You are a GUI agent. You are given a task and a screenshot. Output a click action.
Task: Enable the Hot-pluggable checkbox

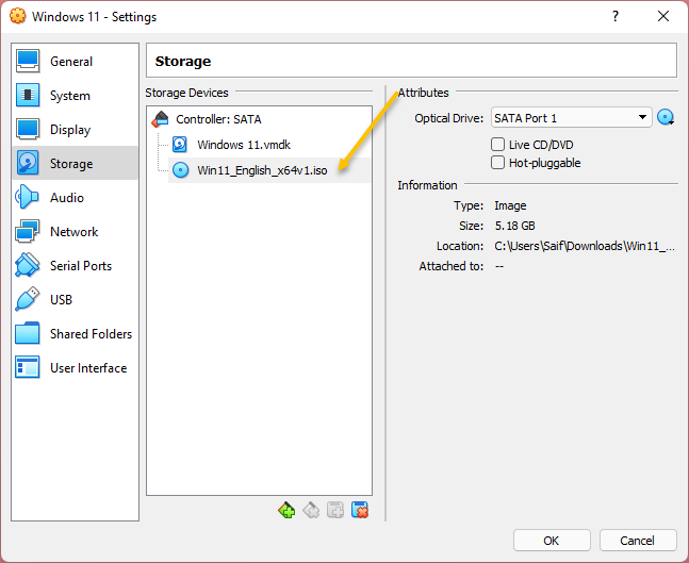click(x=497, y=162)
